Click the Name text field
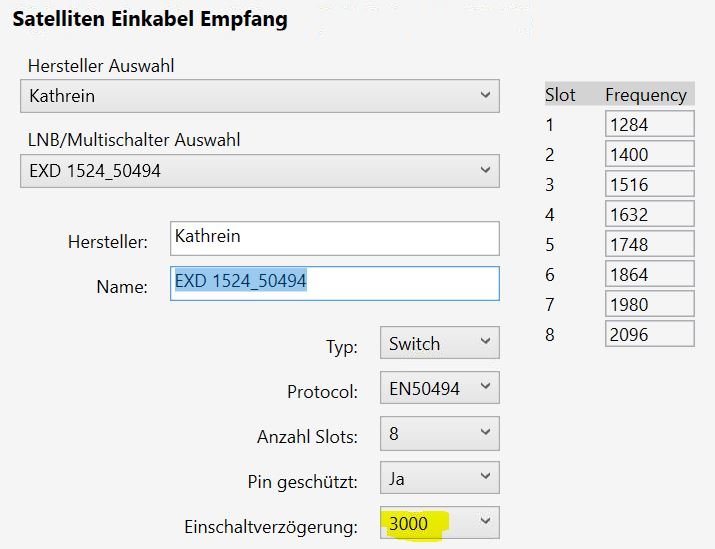Image resolution: width=715 pixels, height=549 pixels. tap(334, 283)
